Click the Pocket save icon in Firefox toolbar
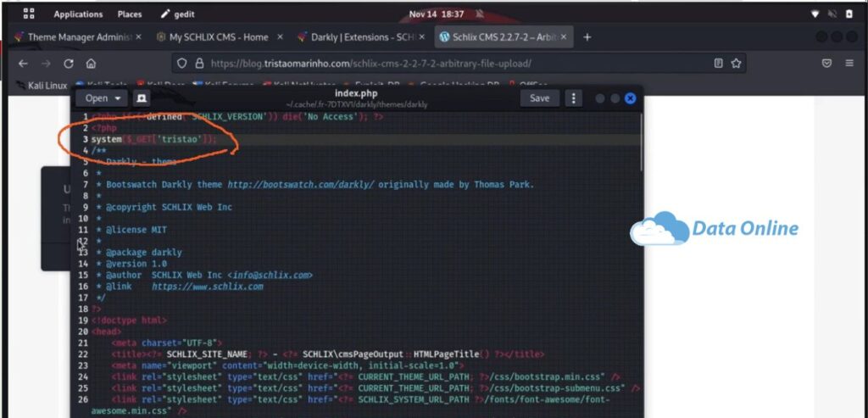This screenshot has width=868, height=418. (826, 64)
